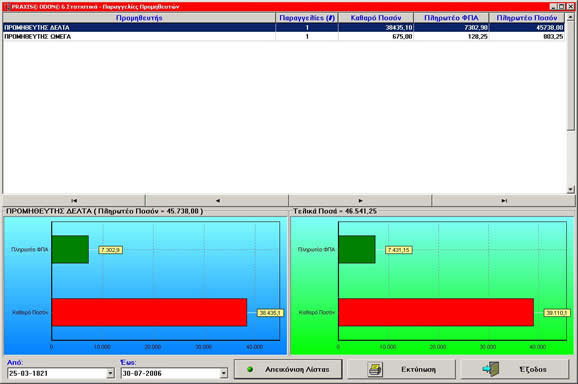Click the green dot on Απεικόνιση Λίστας
The height and width of the screenshot is (384, 578).
[x=250, y=369]
